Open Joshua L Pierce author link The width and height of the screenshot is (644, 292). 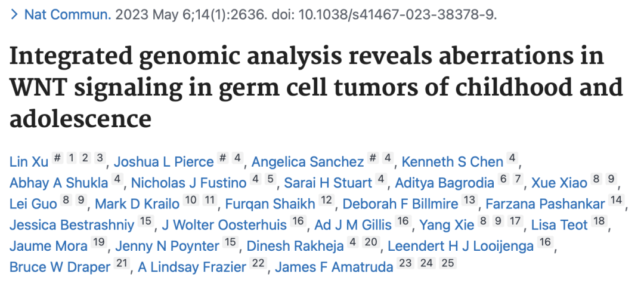coord(163,162)
